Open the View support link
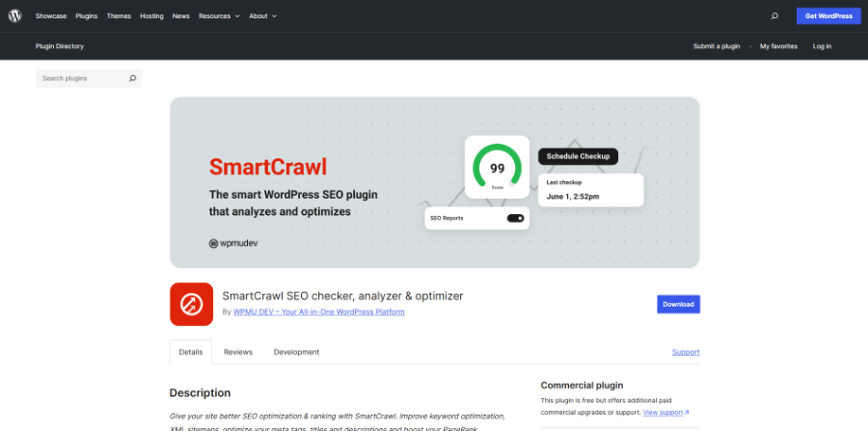 point(665,412)
